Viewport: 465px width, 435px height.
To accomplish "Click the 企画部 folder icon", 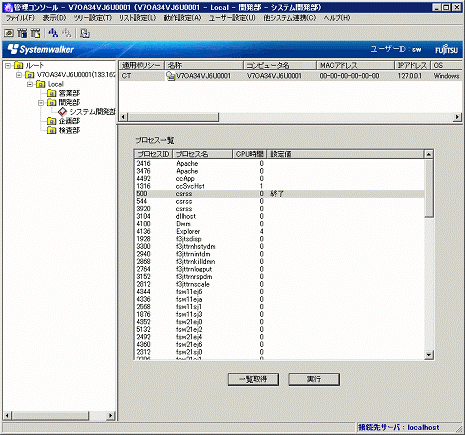I will [51, 121].
